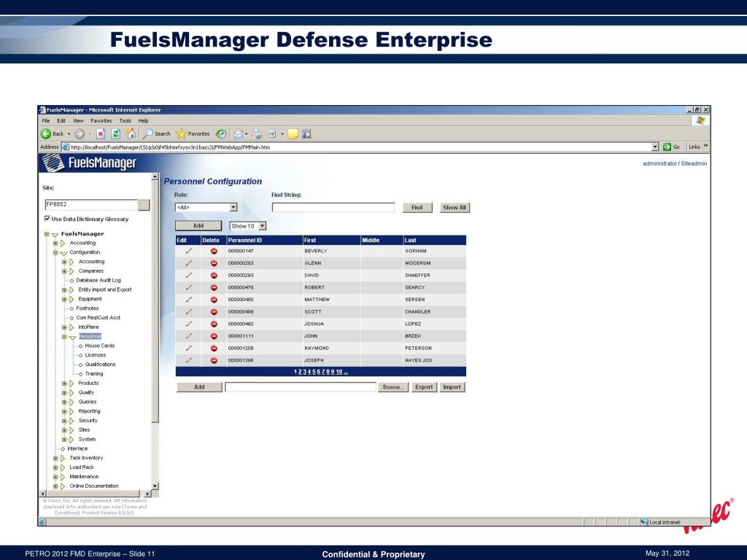
Task: Open the File menu
Action: tap(46, 121)
